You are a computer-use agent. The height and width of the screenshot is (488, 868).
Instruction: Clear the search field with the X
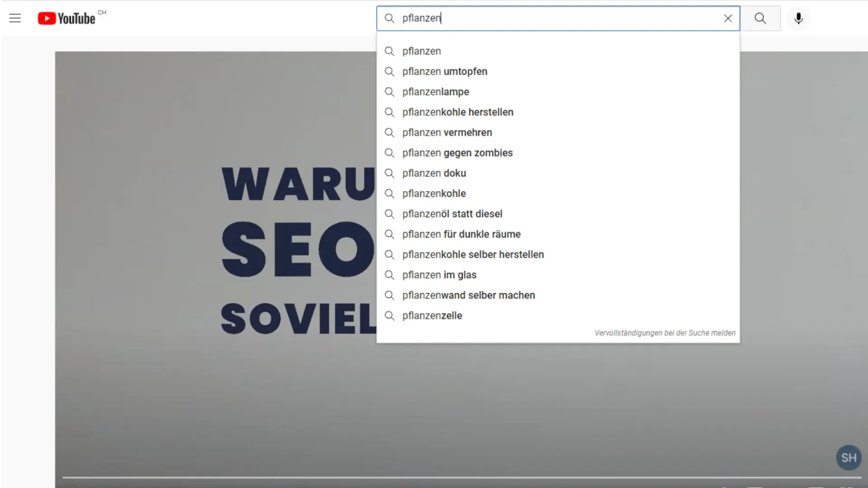coord(728,18)
